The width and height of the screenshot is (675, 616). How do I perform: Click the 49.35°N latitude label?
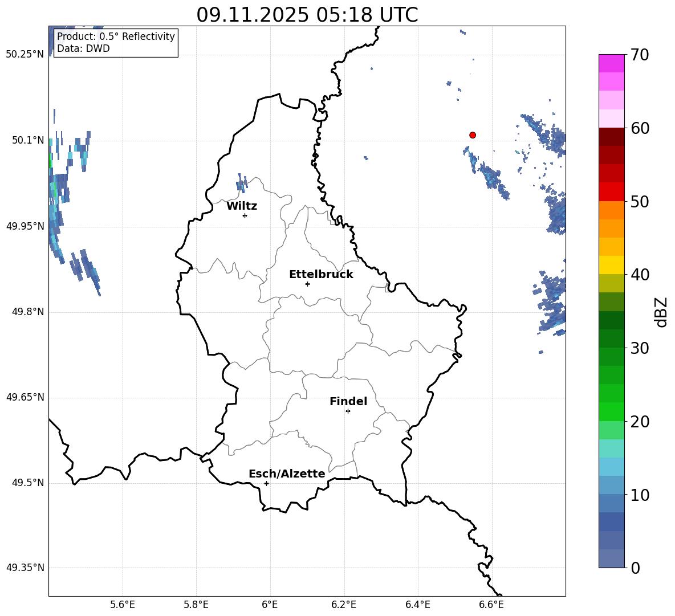[25, 568]
